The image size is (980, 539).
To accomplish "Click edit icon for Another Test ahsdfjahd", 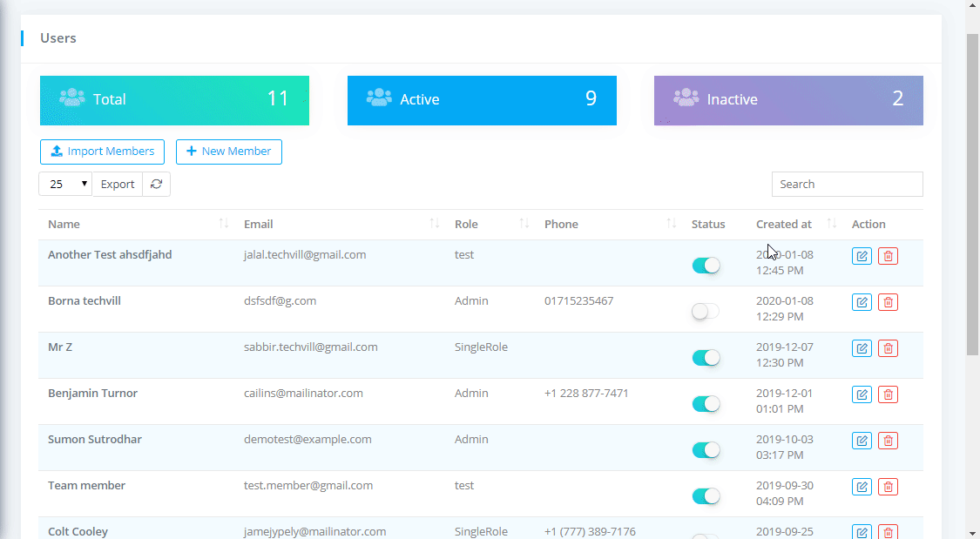I will [862, 256].
